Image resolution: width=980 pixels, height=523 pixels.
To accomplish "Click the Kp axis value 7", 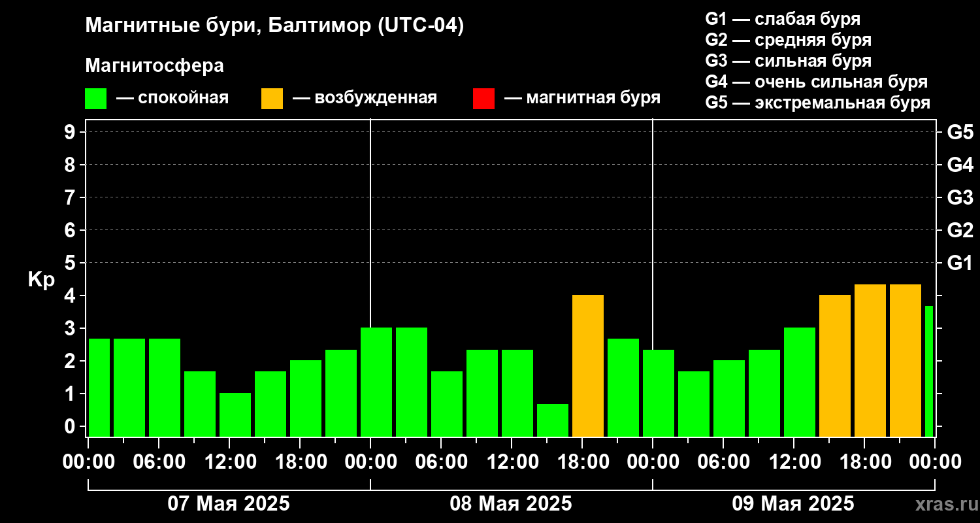I will [x=71, y=197].
